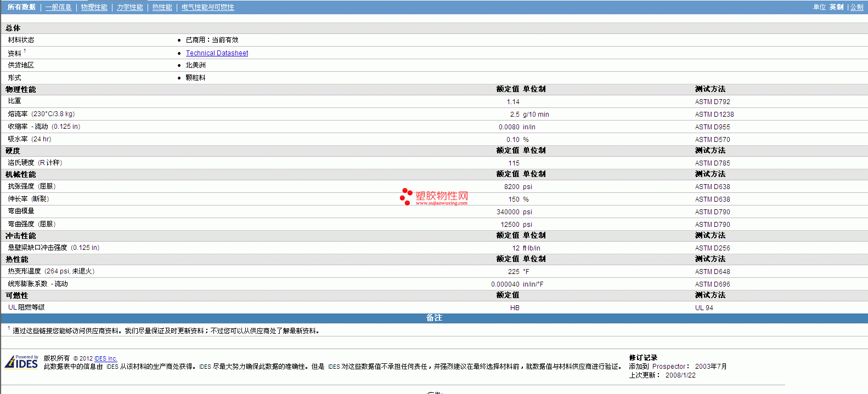Click shrinkage value 0.0080
868x394 pixels.
[x=509, y=127]
